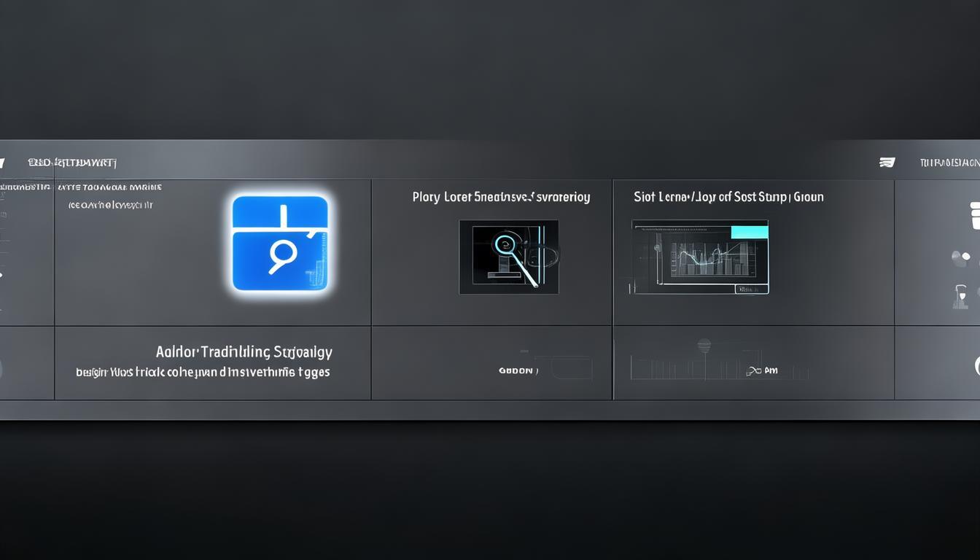
Task: Open the dark magnifying glass thumbnail
Action: (x=508, y=257)
